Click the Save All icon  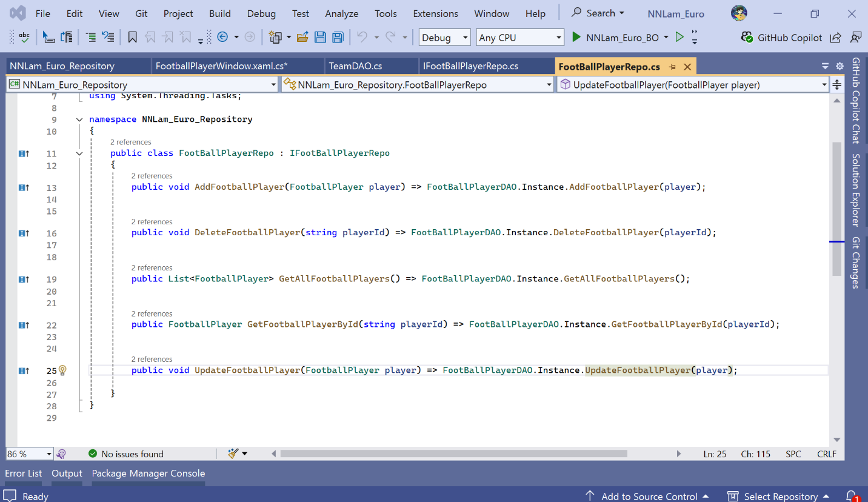[338, 38]
